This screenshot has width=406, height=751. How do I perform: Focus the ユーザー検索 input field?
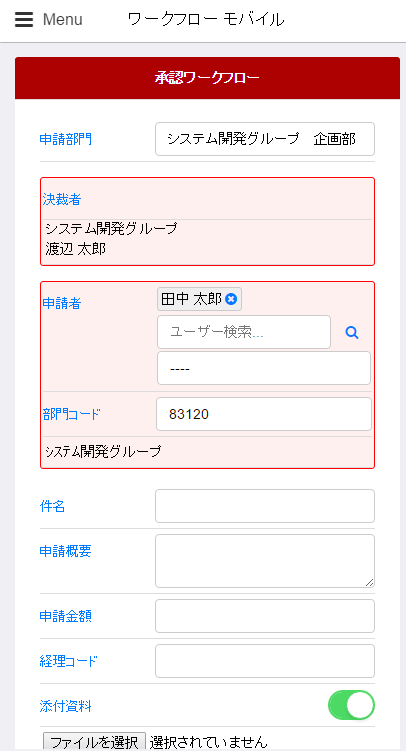[x=244, y=332]
